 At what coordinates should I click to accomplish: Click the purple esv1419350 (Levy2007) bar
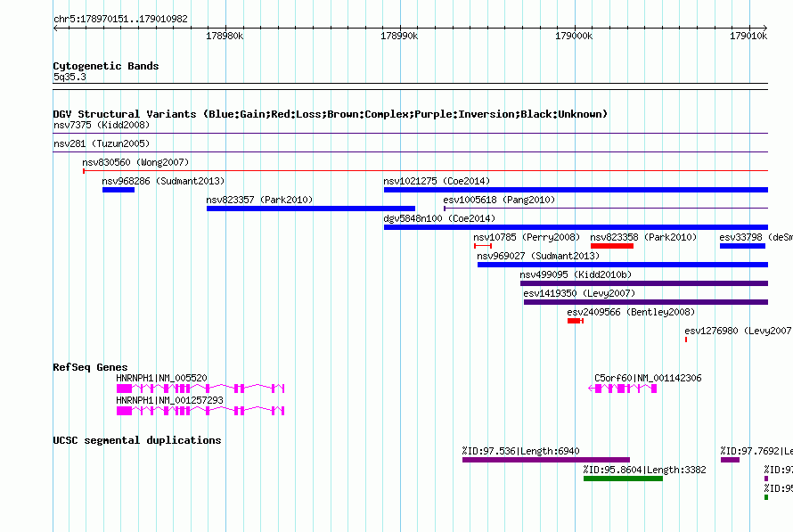646,302
